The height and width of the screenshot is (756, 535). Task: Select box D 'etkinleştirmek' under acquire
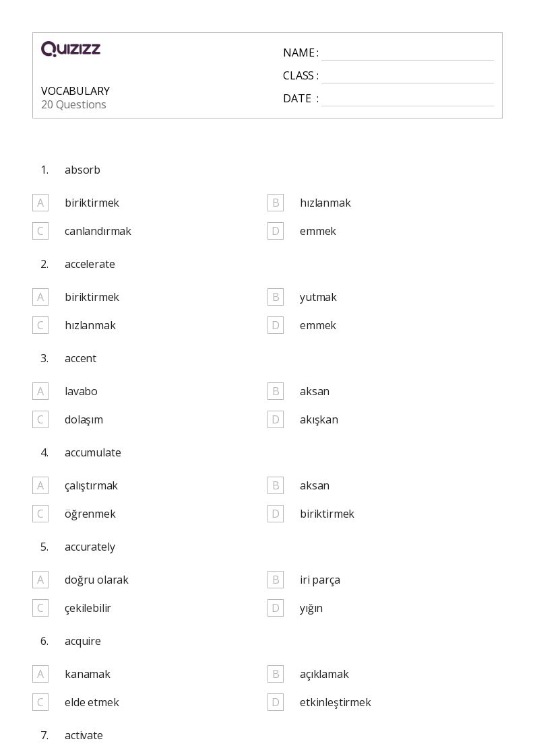click(276, 702)
